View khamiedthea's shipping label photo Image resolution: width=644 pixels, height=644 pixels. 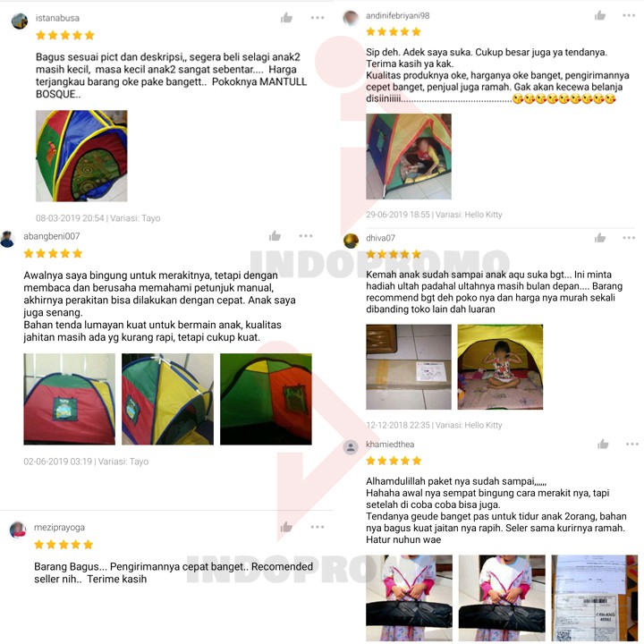pos(595,598)
